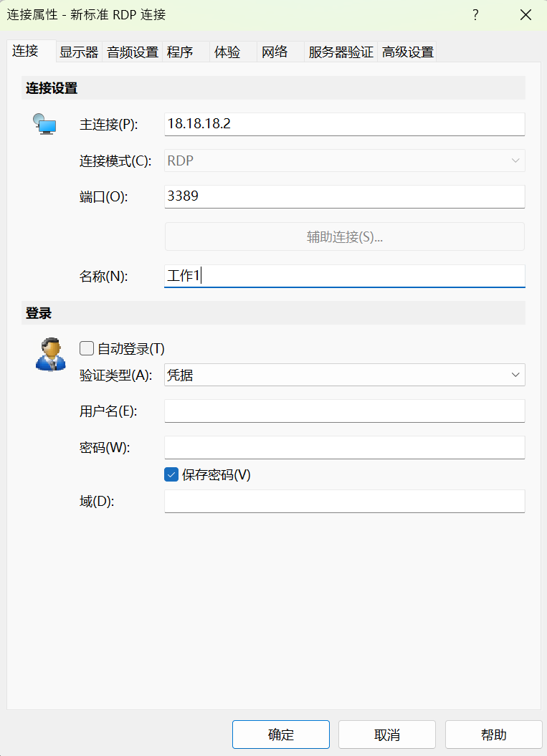Viewport: 547px width, 756px height.
Task: Click the 域(D) input field
Action: (344, 501)
